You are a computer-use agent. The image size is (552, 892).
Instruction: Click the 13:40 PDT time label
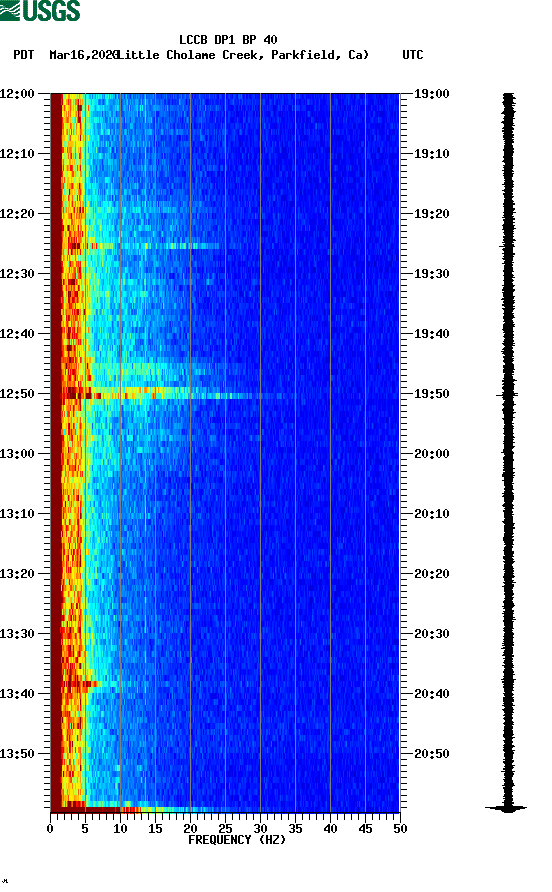click(18, 694)
